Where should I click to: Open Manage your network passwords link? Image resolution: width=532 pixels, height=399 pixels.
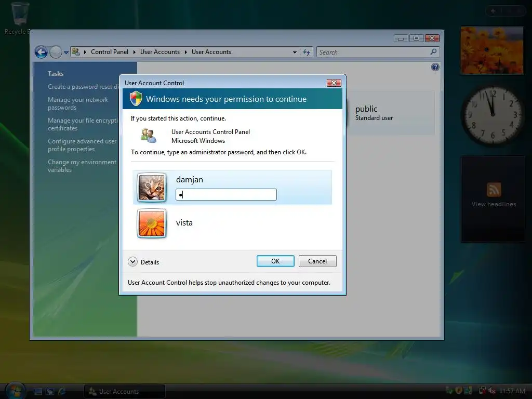click(x=78, y=103)
